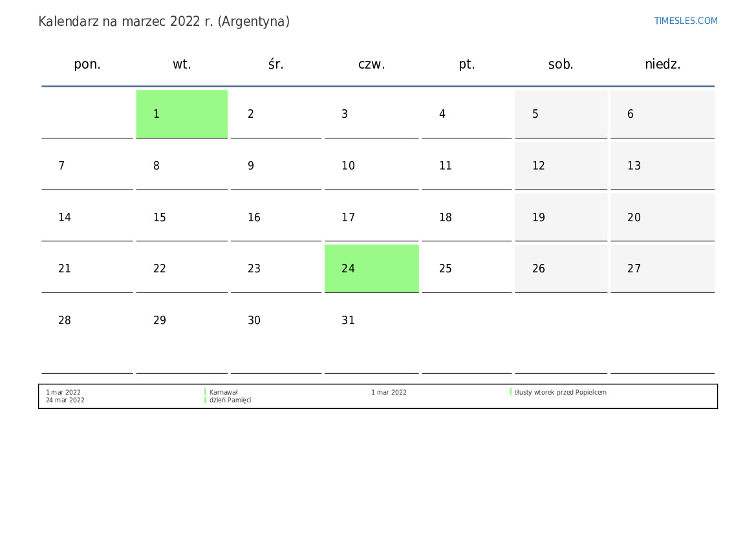Click day 28 in the calendar
The image size is (756, 535).
coord(87,334)
